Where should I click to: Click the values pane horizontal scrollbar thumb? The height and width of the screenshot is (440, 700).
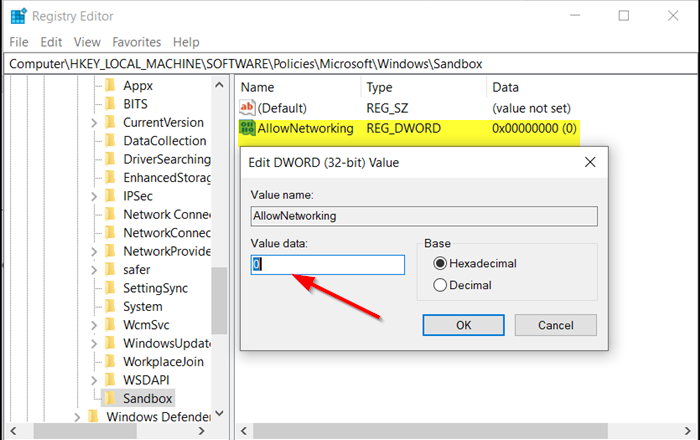click(430, 431)
